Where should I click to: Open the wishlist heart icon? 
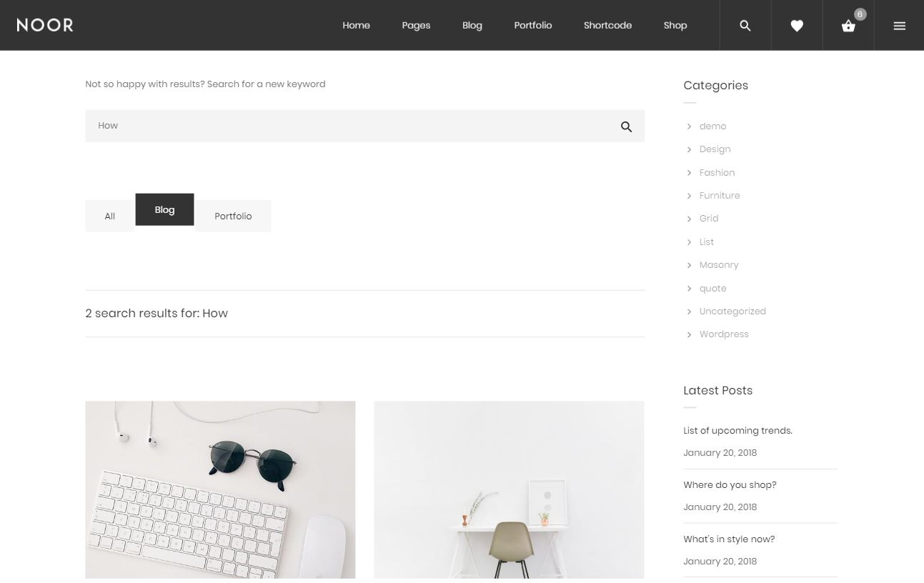coord(797,26)
